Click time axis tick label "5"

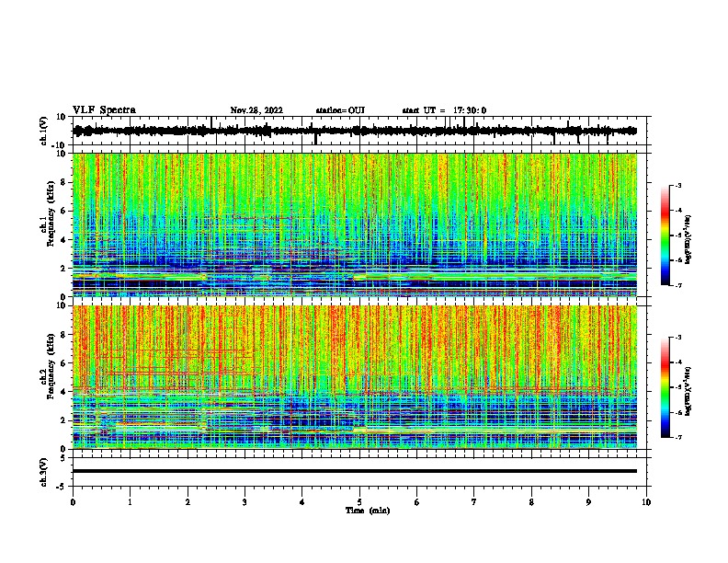coord(359,502)
